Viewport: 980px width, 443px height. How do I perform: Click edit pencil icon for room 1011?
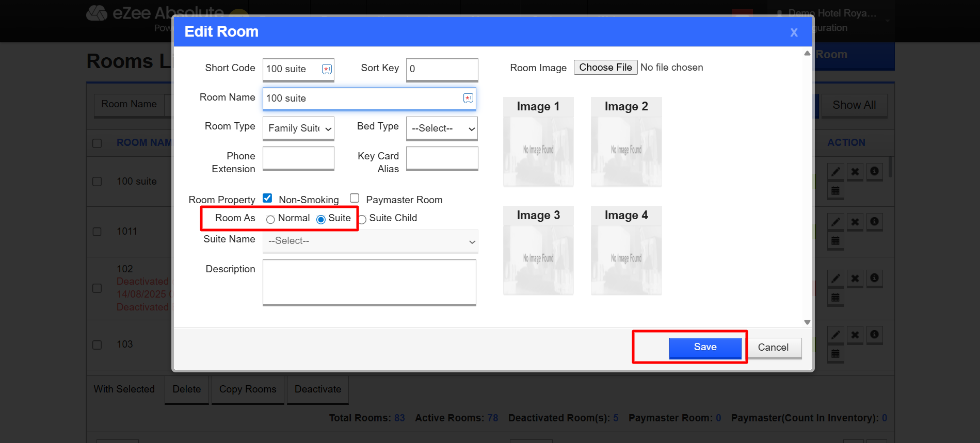click(x=836, y=222)
